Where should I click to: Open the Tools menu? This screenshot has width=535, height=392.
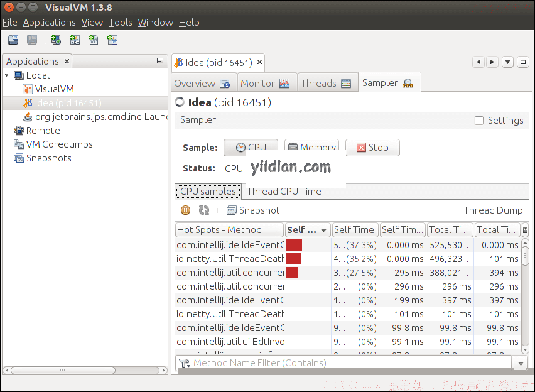tap(121, 23)
